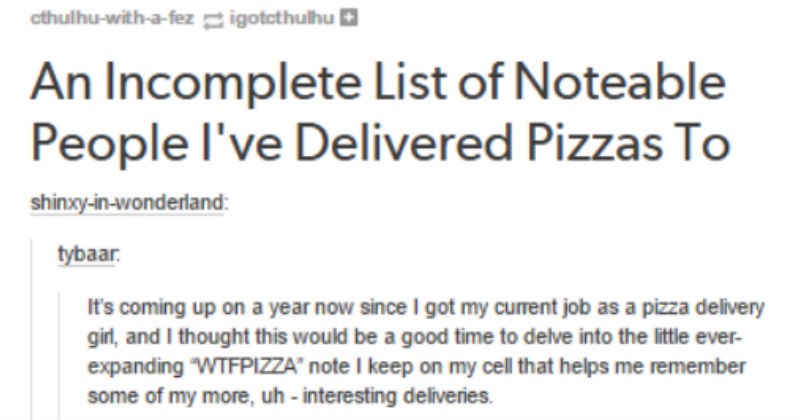Click the outer blockquote bar beside tybaar
This screenshot has width=800, height=420.
click(x=32, y=329)
